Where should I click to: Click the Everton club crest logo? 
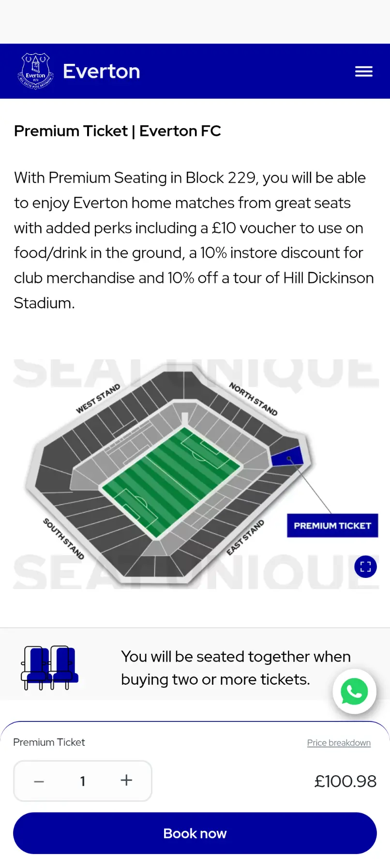pos(35,72)
